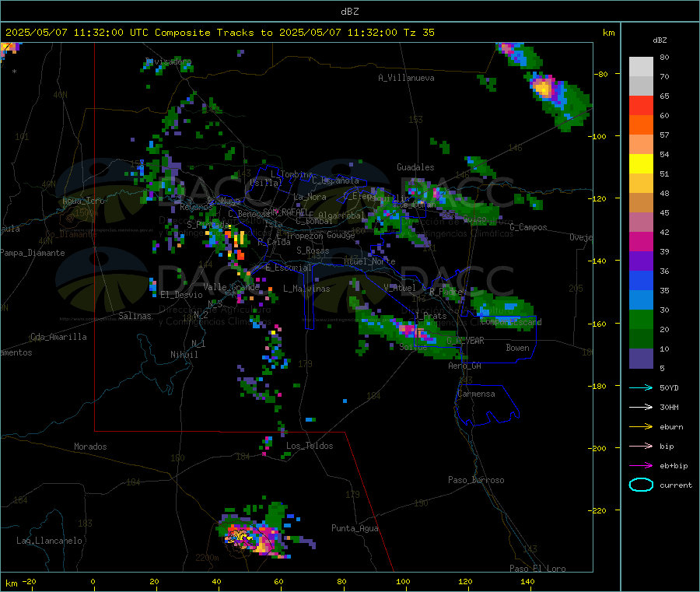Click the 'Cda_Amarilla' map label

coord(58,337)
